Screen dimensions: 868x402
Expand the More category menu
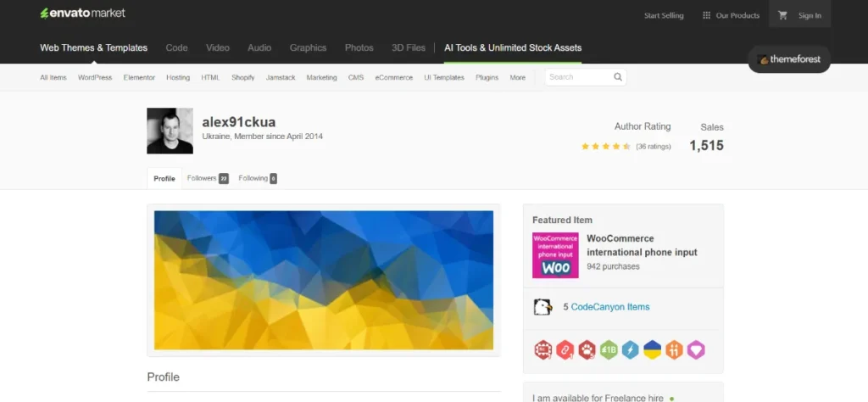[x=517, y=77]
